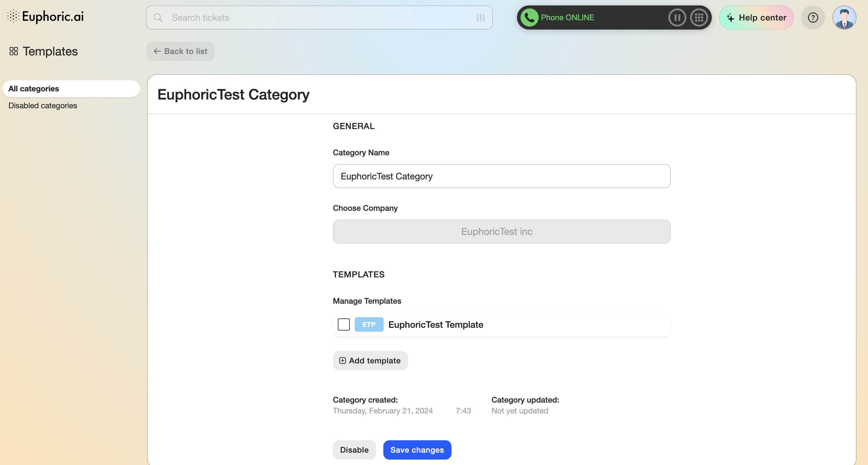868x465 pixels.
Task: Go back with Back to list
Action: tap(181, 51)
